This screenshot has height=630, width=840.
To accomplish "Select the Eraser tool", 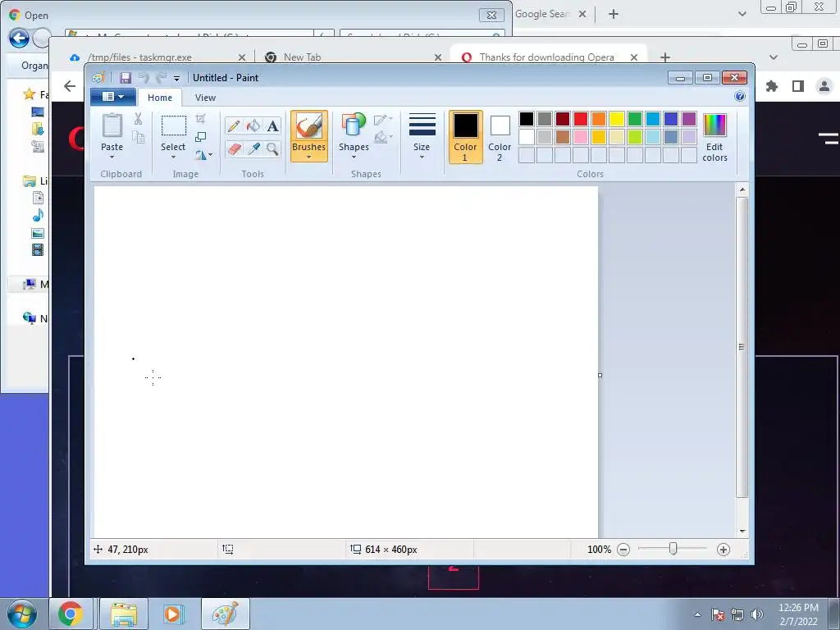I will pos(234,148).
